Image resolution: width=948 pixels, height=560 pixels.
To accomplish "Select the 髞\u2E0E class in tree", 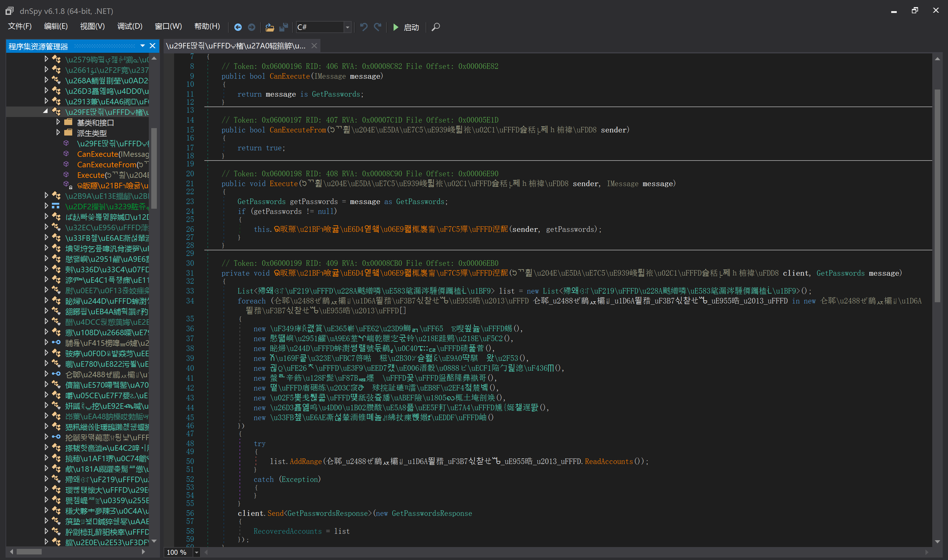I will (107, 542).
